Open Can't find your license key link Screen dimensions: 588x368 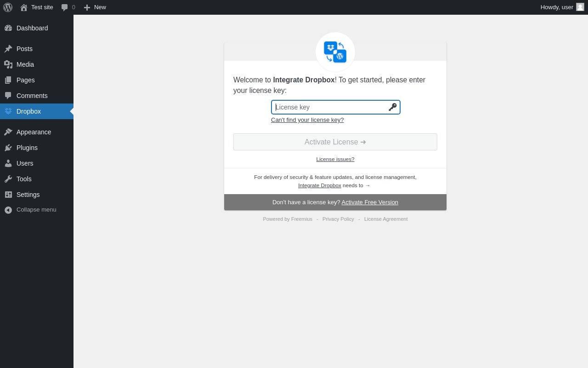tap(307, 120)
